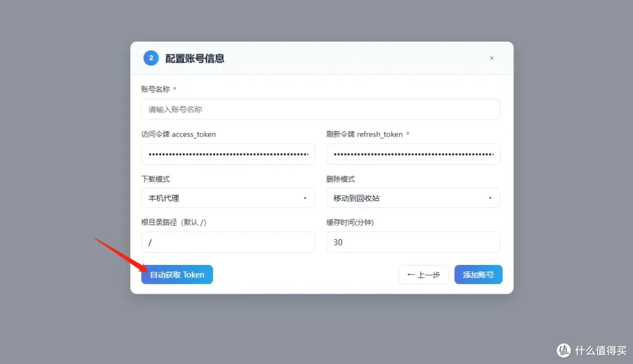Click the 刷新令牌 refresh_token label
Image resolution: width=633 pixels, height=364 pixels.
(365, 134)
